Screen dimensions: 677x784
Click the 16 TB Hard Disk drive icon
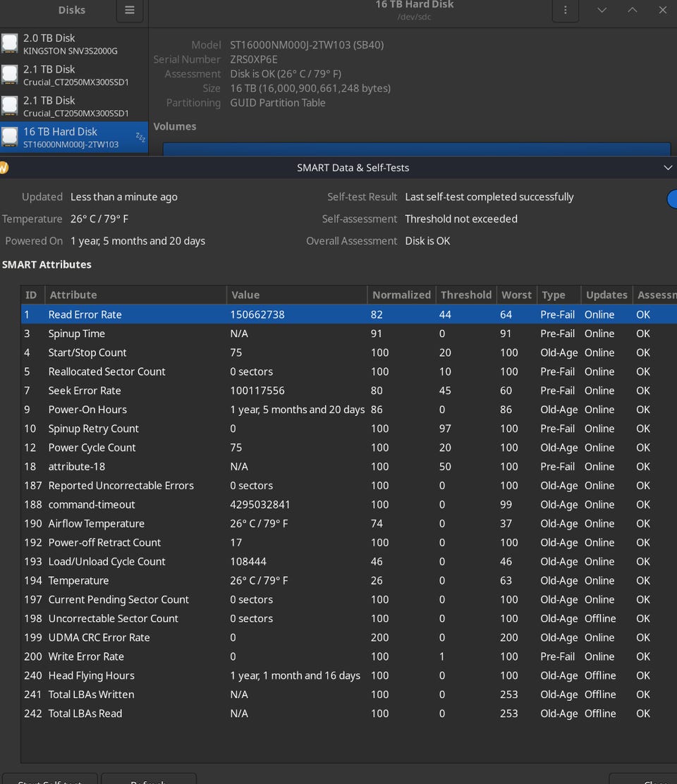10,137
